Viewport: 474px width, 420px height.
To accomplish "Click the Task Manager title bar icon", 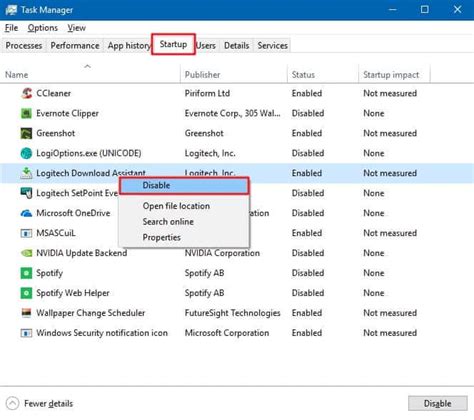I will pos(11,10).
